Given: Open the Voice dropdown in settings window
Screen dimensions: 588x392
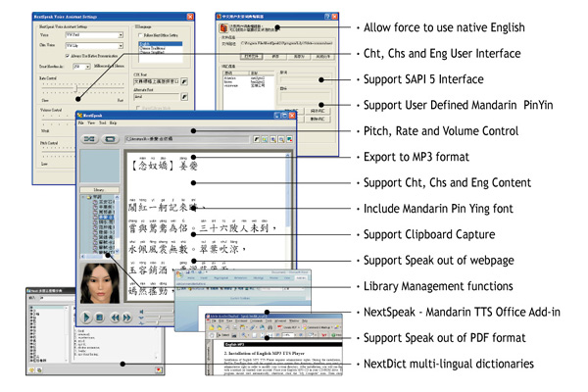Looking at the screenshot, I should pyautogui.click(x=121, y=35).
